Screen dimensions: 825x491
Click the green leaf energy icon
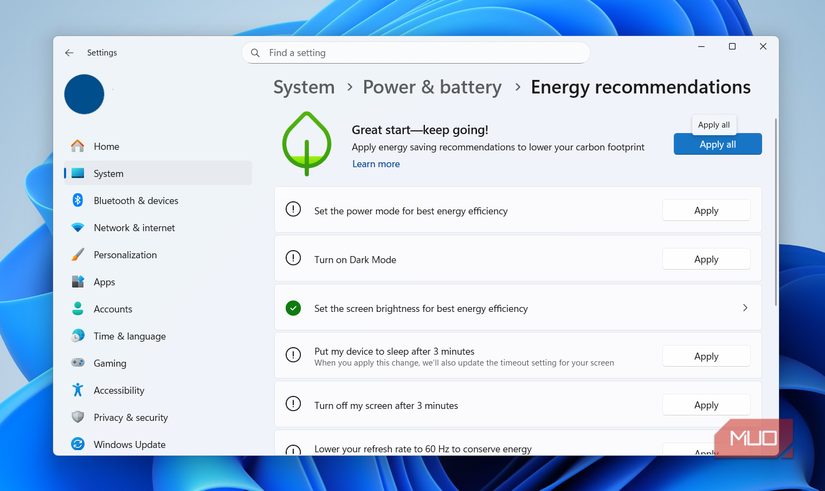[x=307, y=143]
